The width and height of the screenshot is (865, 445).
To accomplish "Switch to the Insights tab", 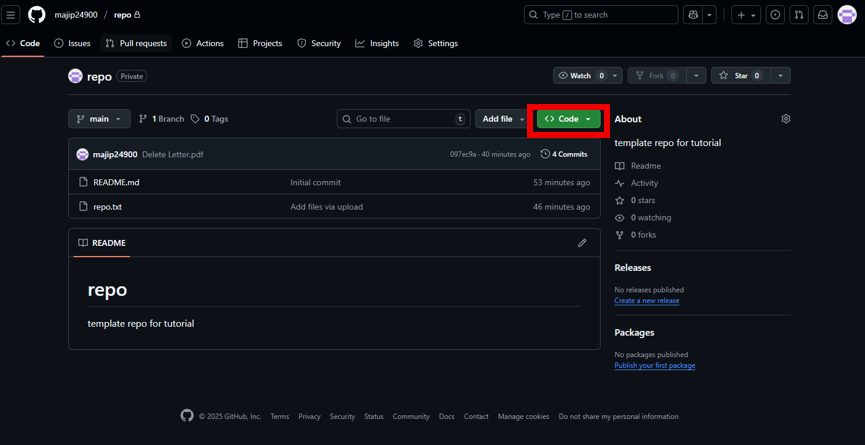I will click(377, 43).
